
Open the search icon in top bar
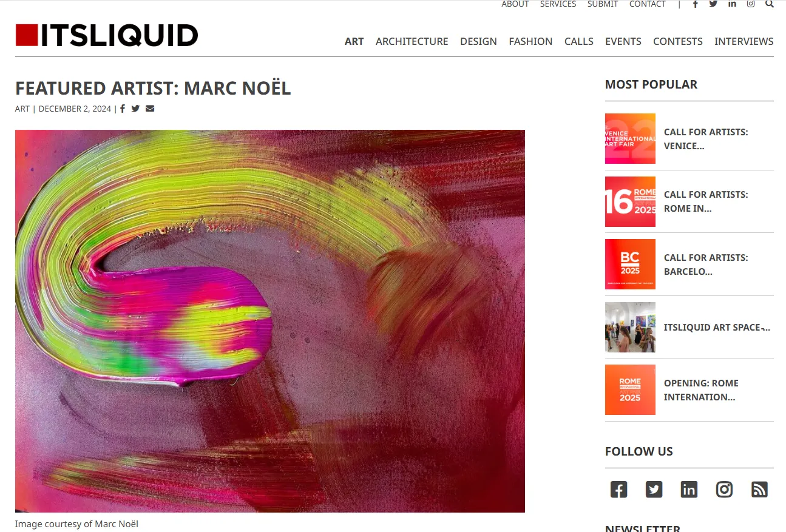pyautogui.click(x=770, y=4)
